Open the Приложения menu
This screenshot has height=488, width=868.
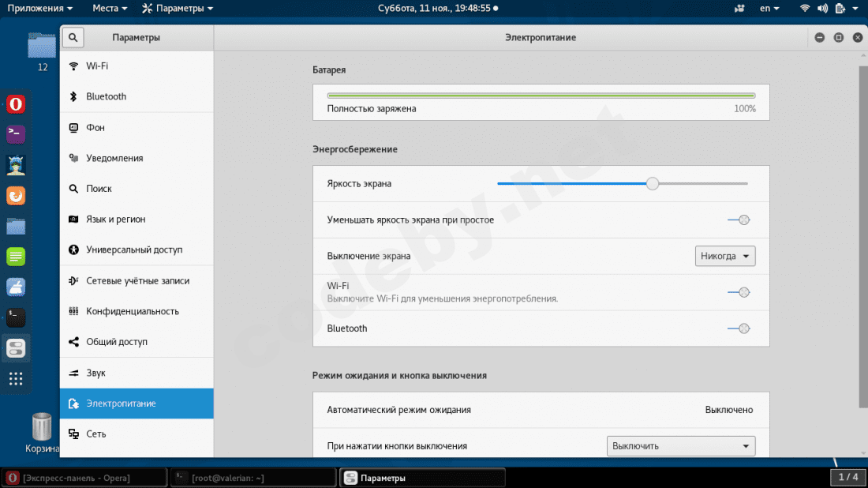(x=40, y=9)
